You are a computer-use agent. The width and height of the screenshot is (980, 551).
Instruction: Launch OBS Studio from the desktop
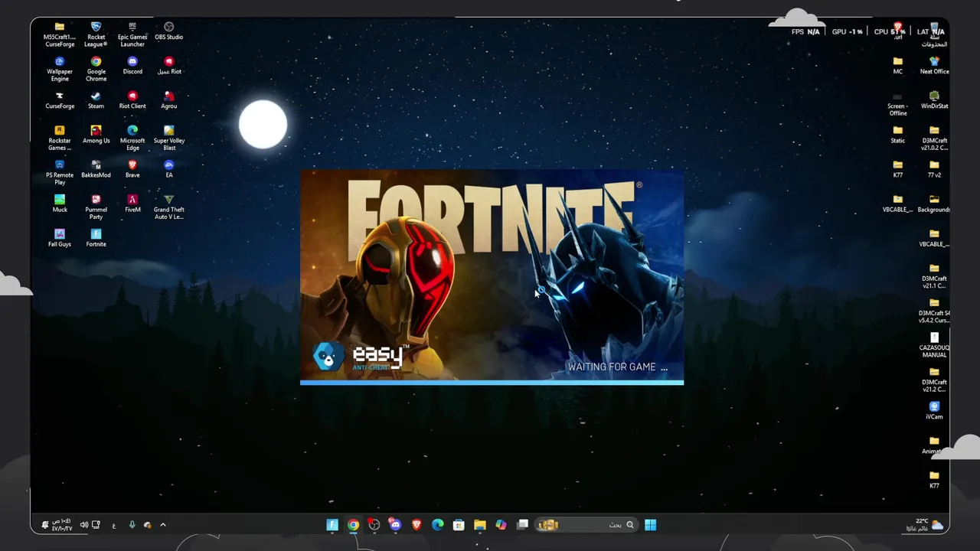pyautogui.click(x=169, y=31)
